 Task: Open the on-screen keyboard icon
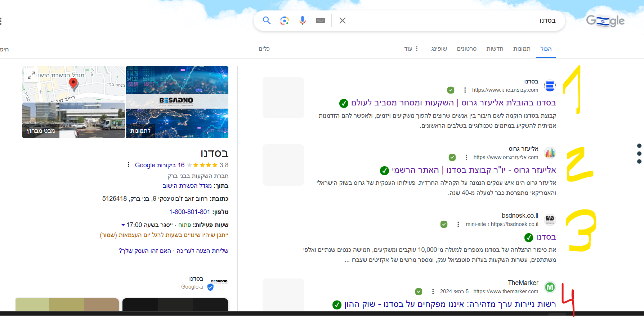(x=321, y=21)
